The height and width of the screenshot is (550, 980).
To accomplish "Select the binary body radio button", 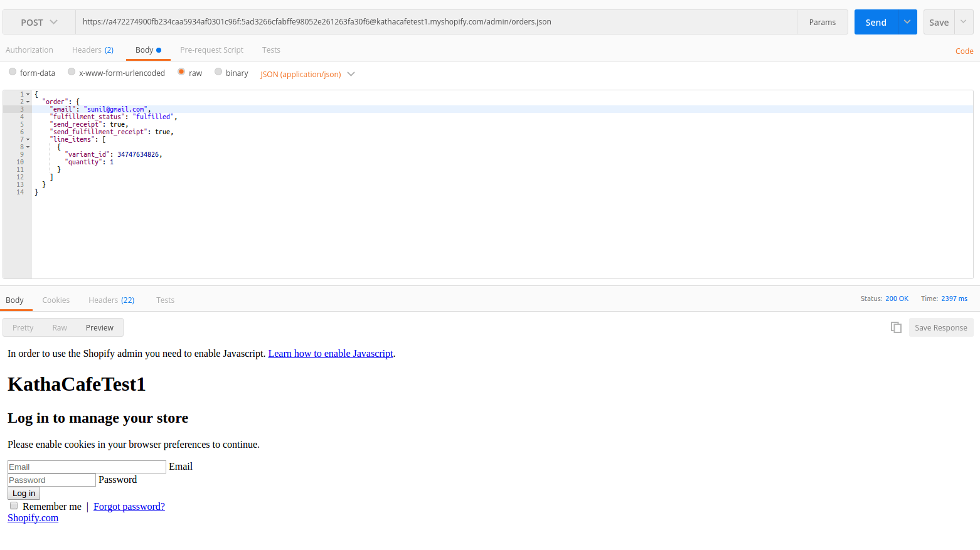I will (218, 72).
